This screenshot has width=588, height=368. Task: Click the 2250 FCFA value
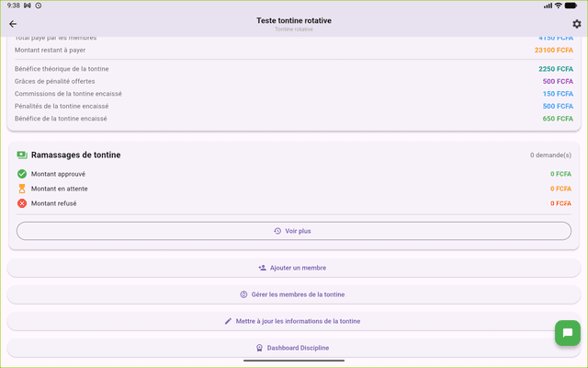pos(555,69)
